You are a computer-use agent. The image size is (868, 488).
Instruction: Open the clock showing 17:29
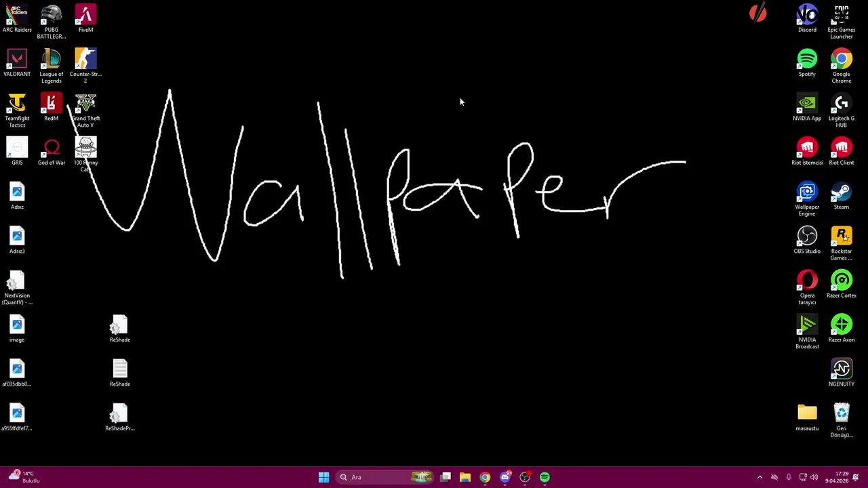(837, 477)
